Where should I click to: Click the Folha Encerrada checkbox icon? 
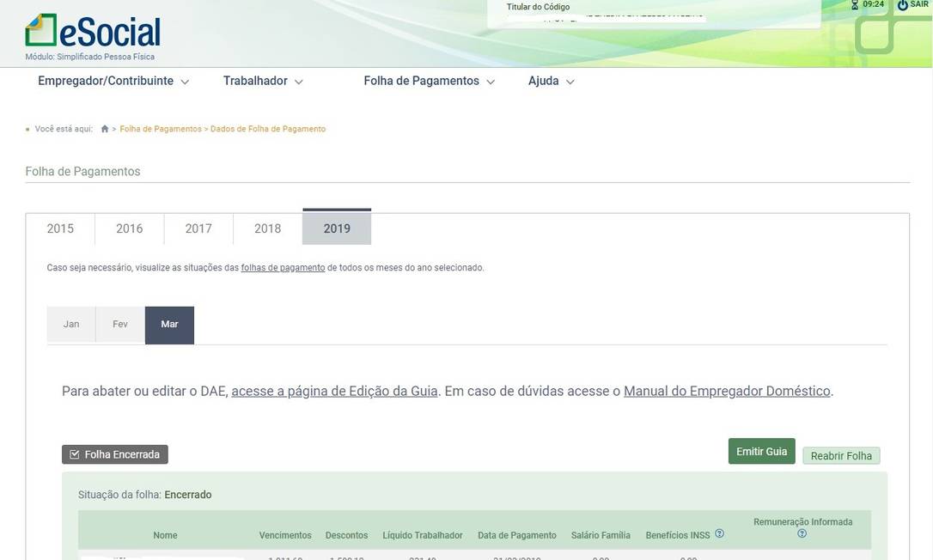click(75, 454)
